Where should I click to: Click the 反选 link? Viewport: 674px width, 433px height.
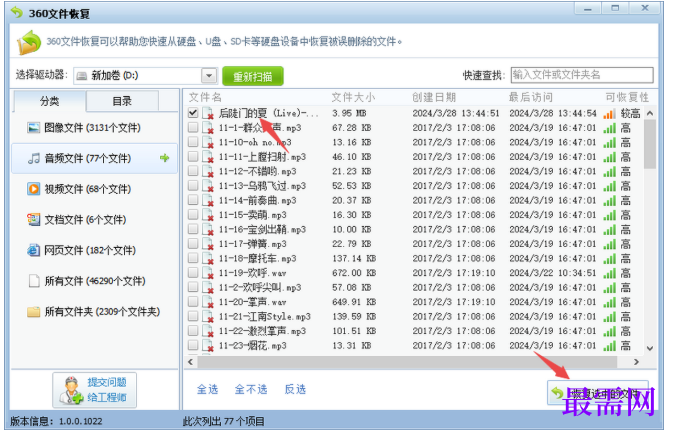tap(295, 389)
